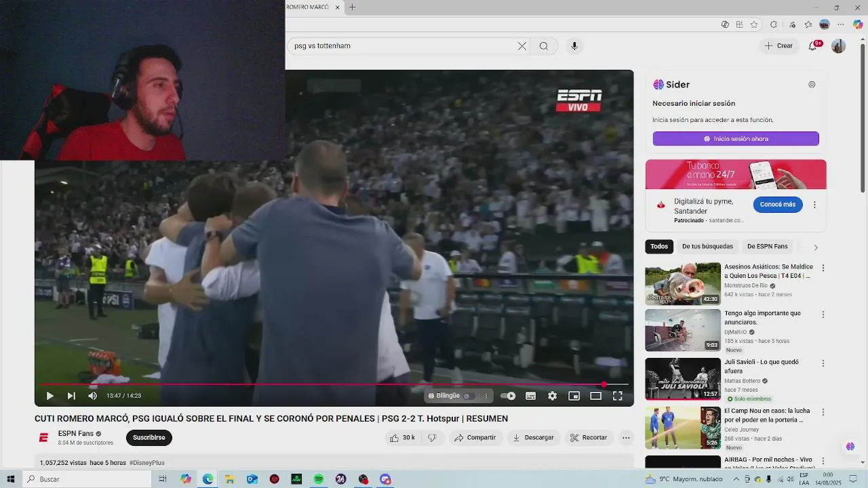Close the ROMERO MARCÓ browser tab

coord(337,7)
